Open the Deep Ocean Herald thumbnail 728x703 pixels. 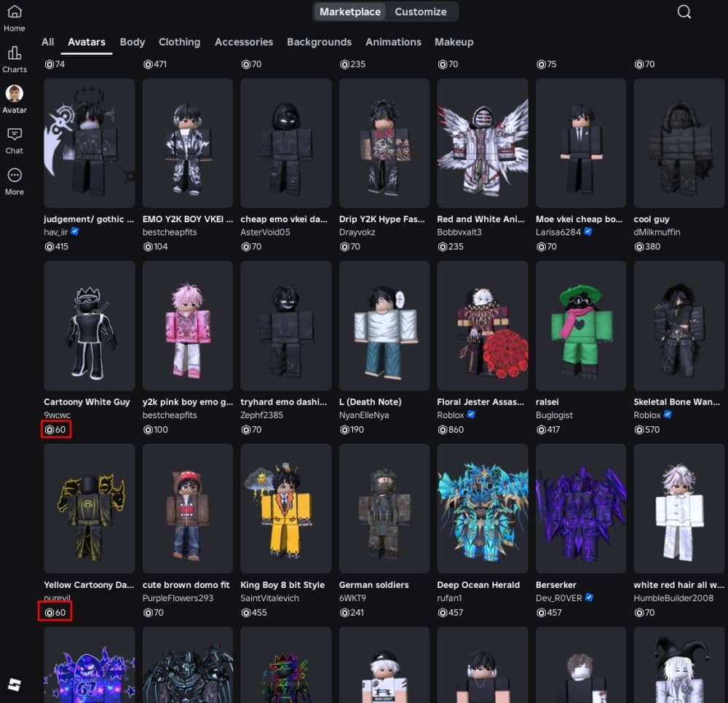(483, 508)
